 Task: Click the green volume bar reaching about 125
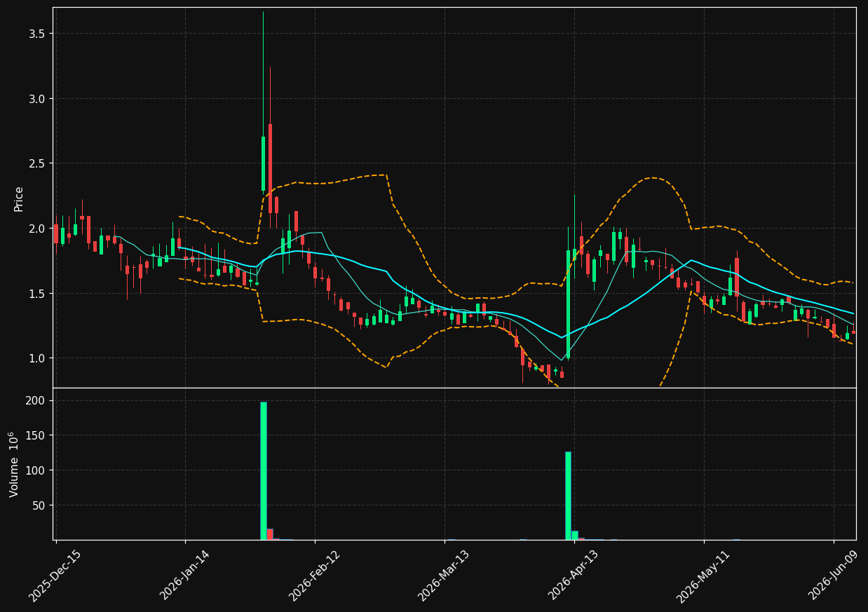568,496
